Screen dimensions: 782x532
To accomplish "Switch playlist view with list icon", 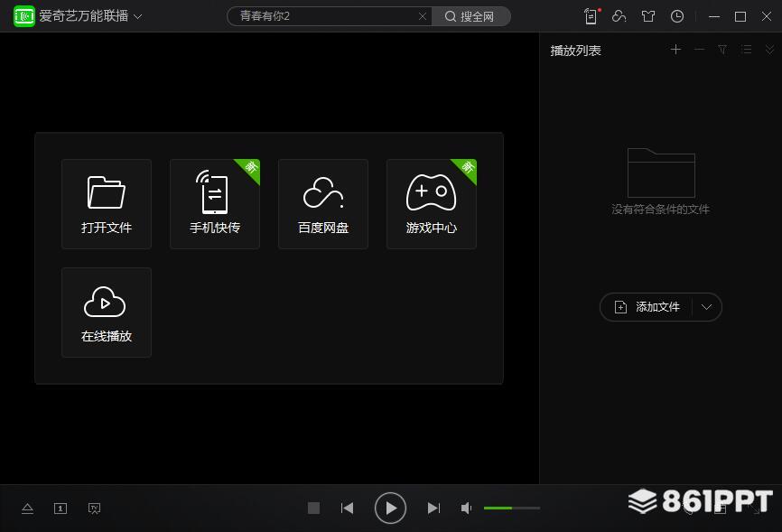I will 746,50.
